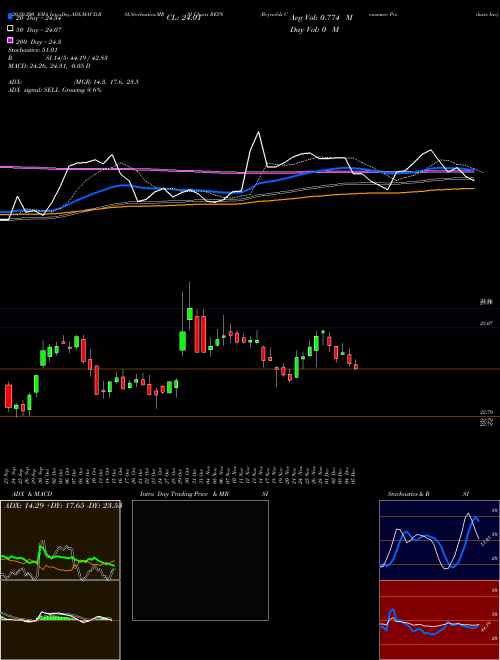
Task: Click the 'MACD: 24.26, 24.31, -0.05 D' line
Action: pyautogui.click(x=49, y=66)
